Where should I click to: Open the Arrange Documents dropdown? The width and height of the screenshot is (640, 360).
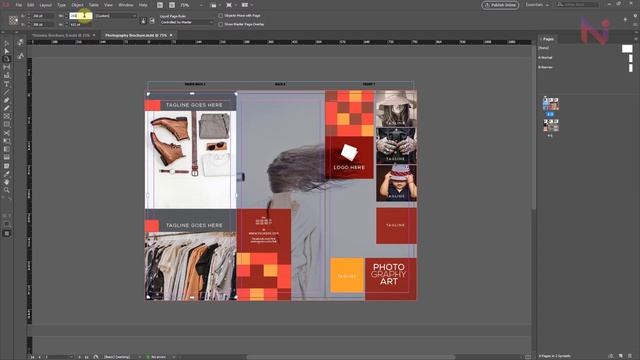point(246,5)
